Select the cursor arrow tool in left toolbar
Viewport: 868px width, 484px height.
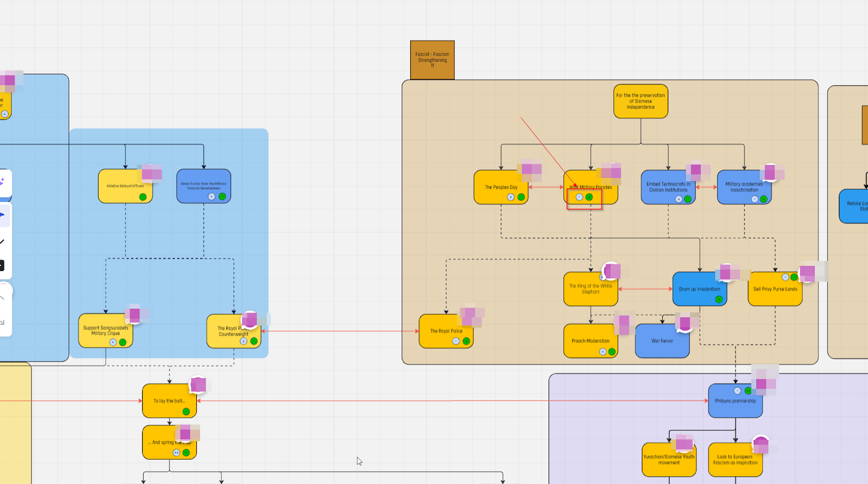click(3, 215)
